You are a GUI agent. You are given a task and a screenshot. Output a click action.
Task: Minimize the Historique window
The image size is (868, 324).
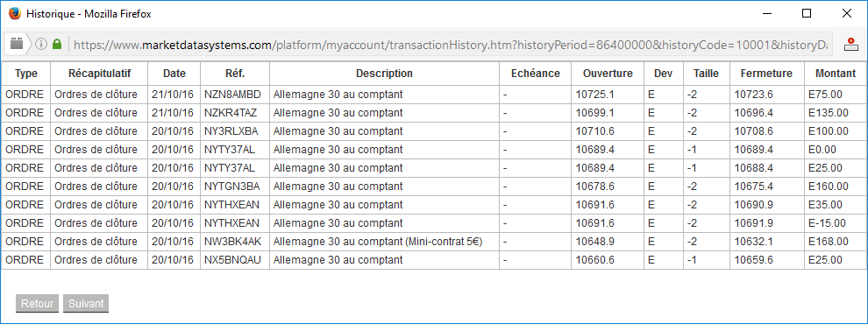point(766,14)
